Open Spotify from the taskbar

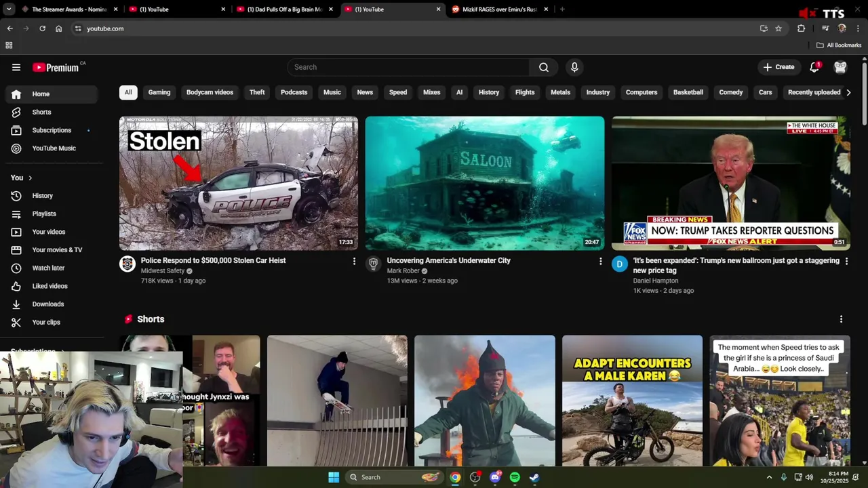pos(515,477)
